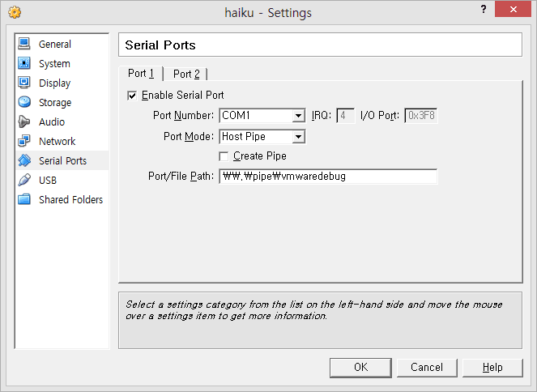Open Audio speaker icon
537x392 pixels.
(x=24, y=121)
